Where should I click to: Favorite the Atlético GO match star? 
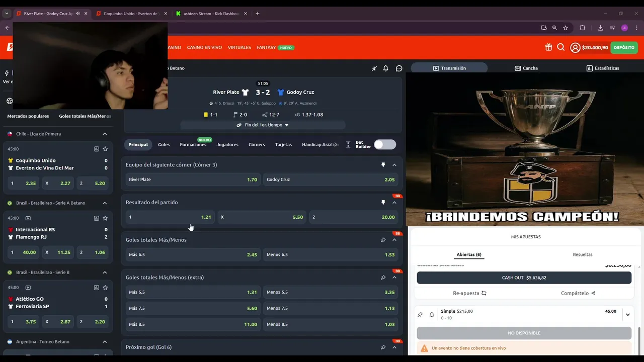click(105, 288)
